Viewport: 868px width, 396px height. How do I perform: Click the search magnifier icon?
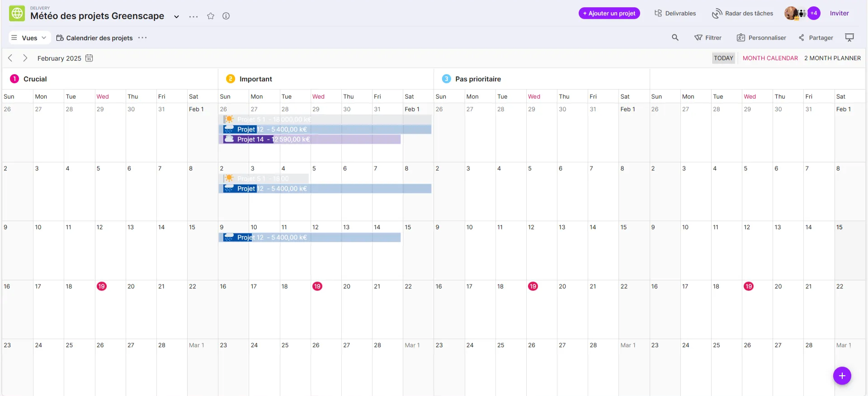click(x=675, y=38)
